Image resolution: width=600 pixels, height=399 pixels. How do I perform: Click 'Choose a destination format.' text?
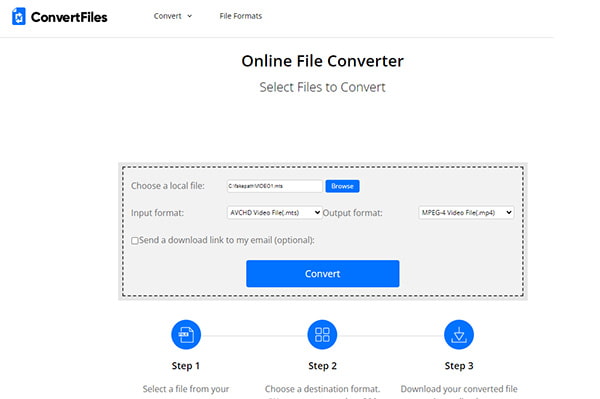click(322, 389)
